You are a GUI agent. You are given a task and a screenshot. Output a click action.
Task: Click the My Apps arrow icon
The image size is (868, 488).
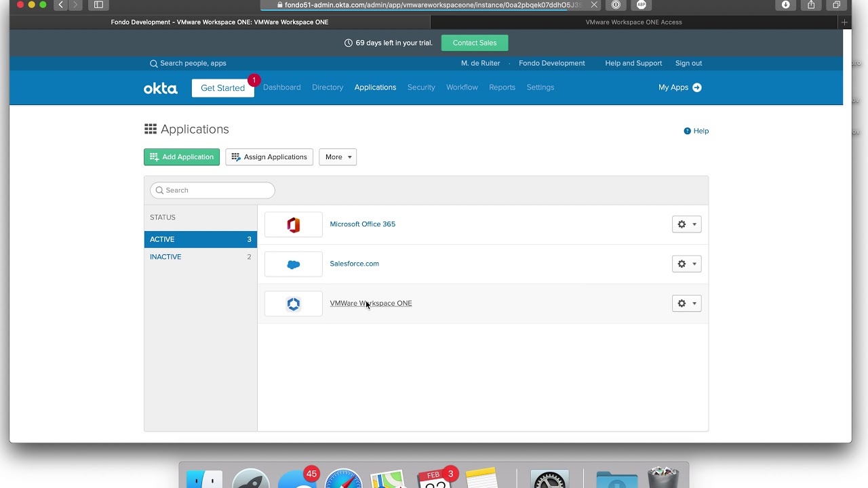pyautogui.click(x=697, y=87)
